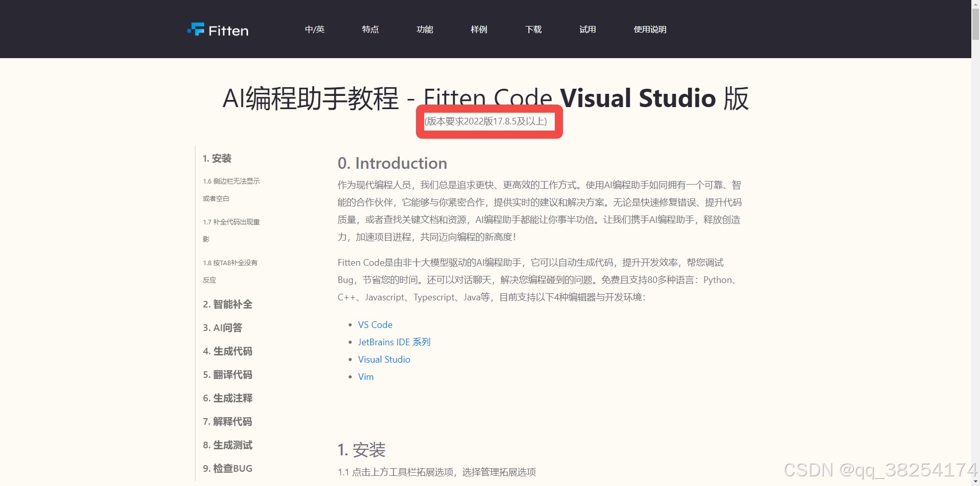Open the 使用说明 navigation item
This screenshot has width=980, height=486.
[649, 29]
